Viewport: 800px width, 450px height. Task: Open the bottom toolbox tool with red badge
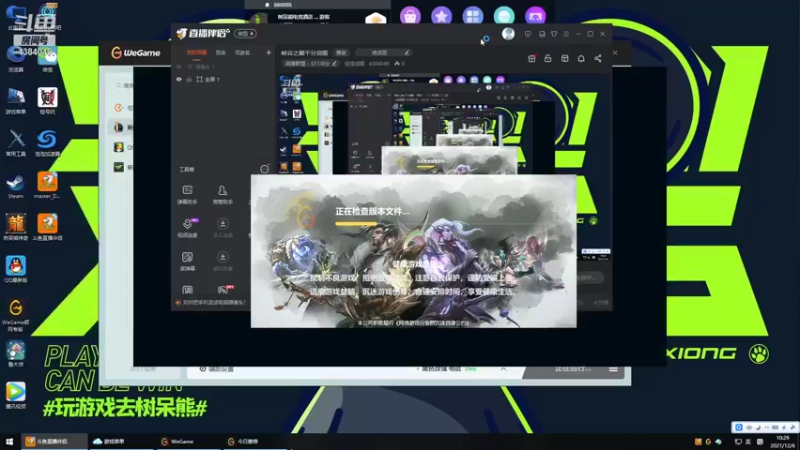coord(223,290)
